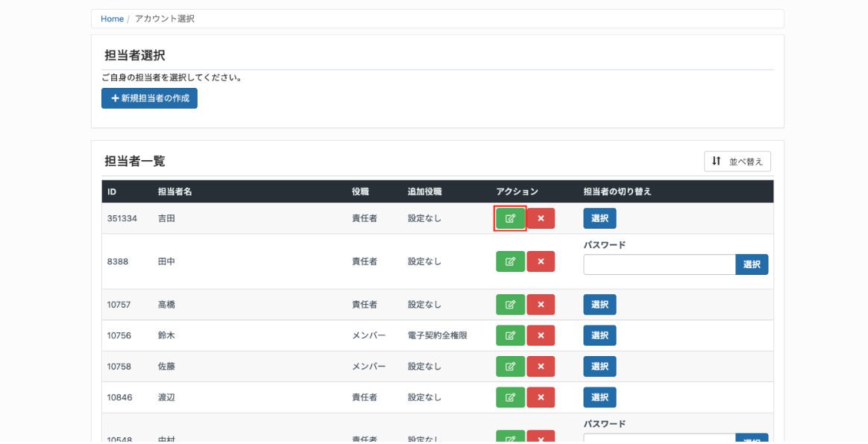Viewport: 868px width, 444px height.
Task: Select the 佐藤 account
Action: [600, 367]
